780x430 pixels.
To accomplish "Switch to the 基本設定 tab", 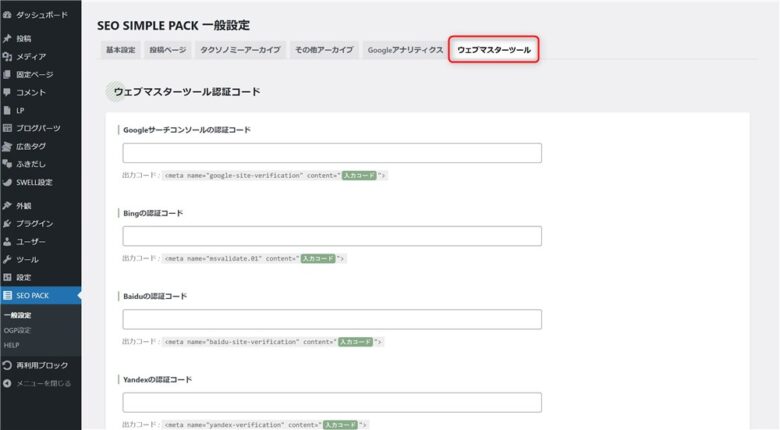I will [120, 49].
